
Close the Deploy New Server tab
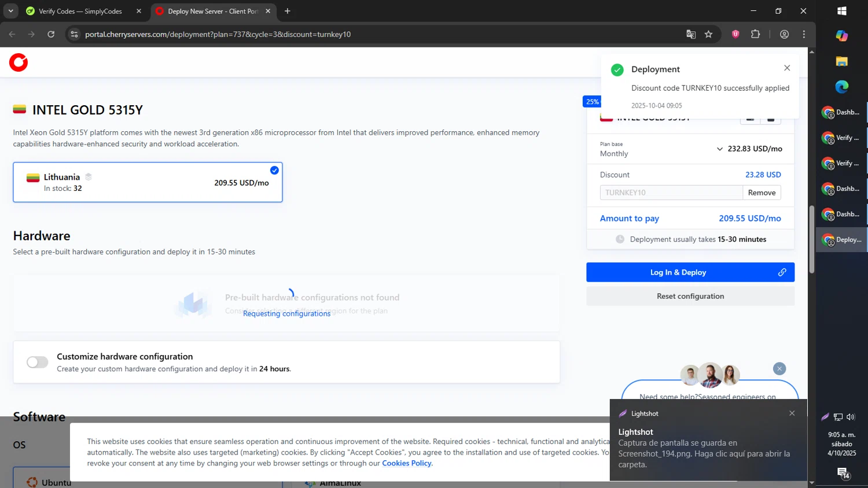coord(268,11)
